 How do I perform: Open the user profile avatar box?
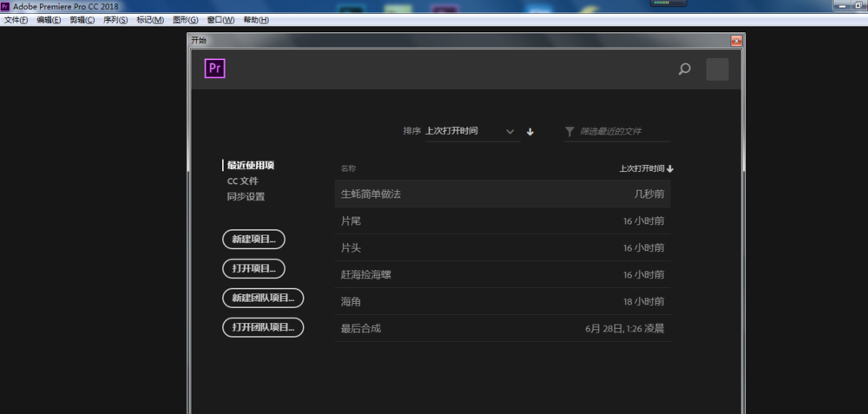(717, 69)
